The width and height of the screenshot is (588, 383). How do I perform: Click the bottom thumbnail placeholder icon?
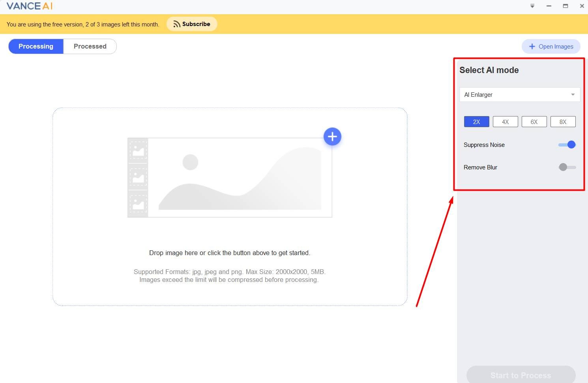click(138, 204)
